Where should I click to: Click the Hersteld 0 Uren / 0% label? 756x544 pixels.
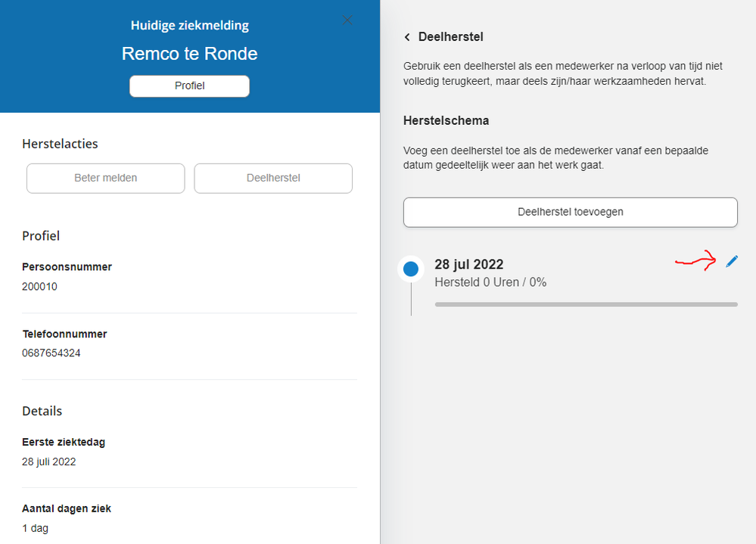pyautogui.click(x=490, y=281)
